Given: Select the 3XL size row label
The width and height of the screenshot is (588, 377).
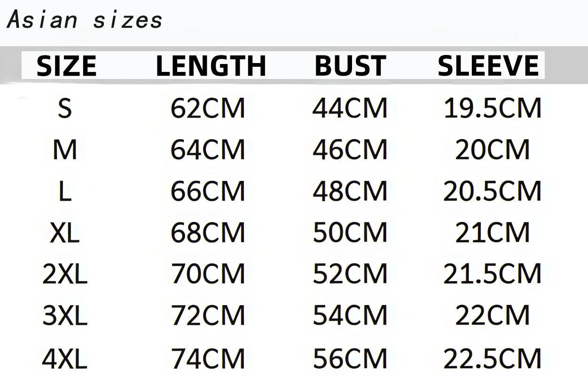Looking at the screenshot, I should (x=65, y=315).
